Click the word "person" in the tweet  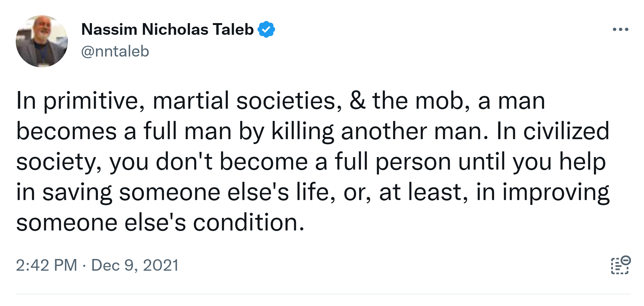(x=413, y=162)
